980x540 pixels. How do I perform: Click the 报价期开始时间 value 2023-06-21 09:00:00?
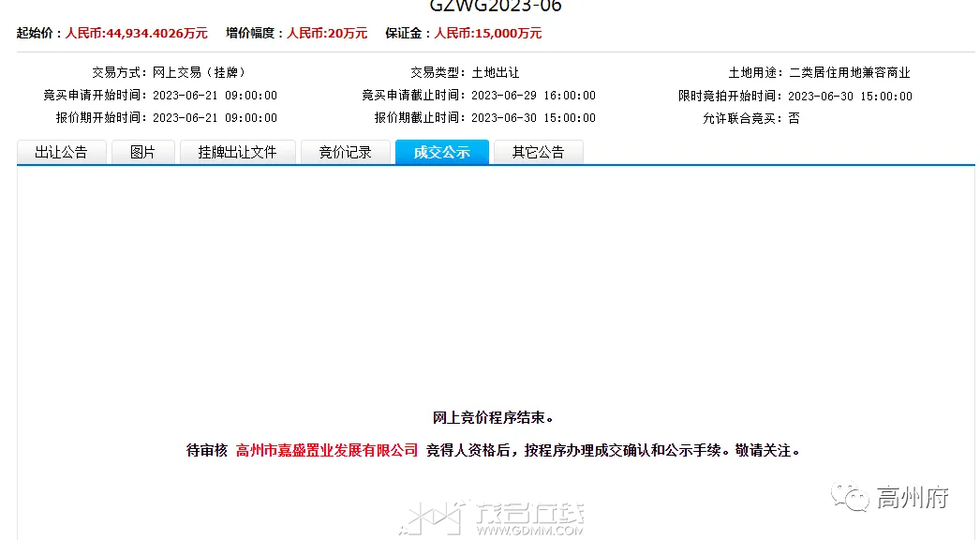[x=215, y=117]
